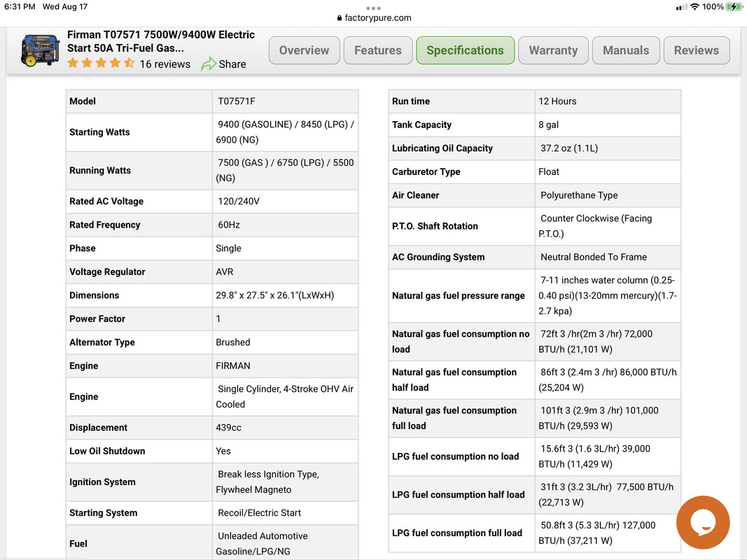Click the 37.2 oz oil capacity value
The width and height of the screenshot is (747, 560).
pos(568,148)
